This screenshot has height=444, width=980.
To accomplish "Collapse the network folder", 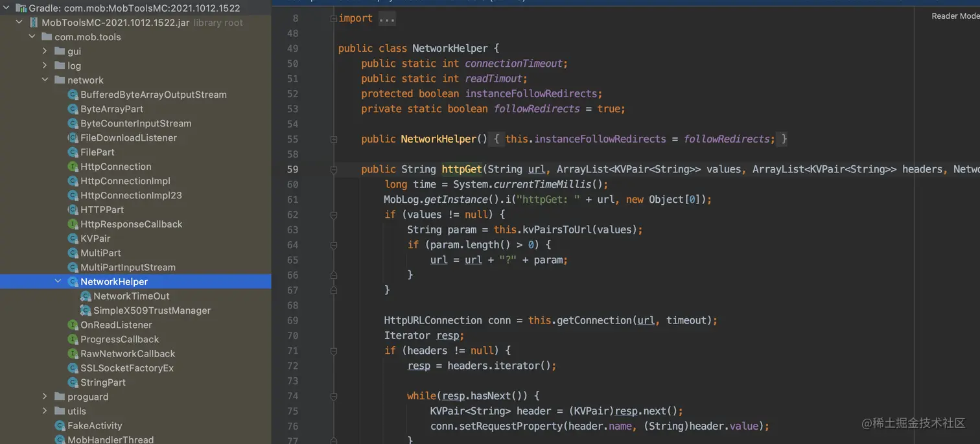I will pyautogui.click(x=45, y=80).
